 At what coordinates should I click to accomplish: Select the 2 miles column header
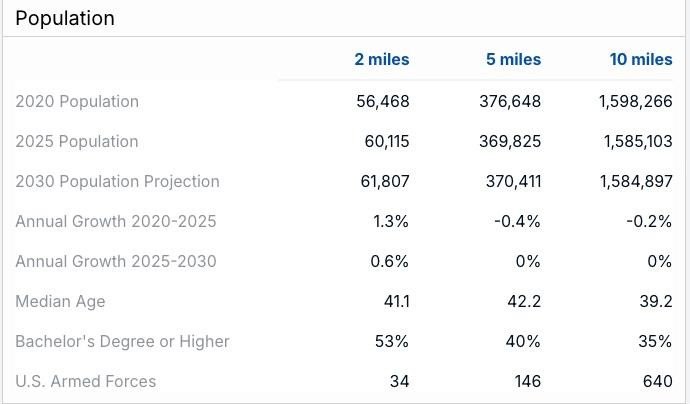point(382,59)
